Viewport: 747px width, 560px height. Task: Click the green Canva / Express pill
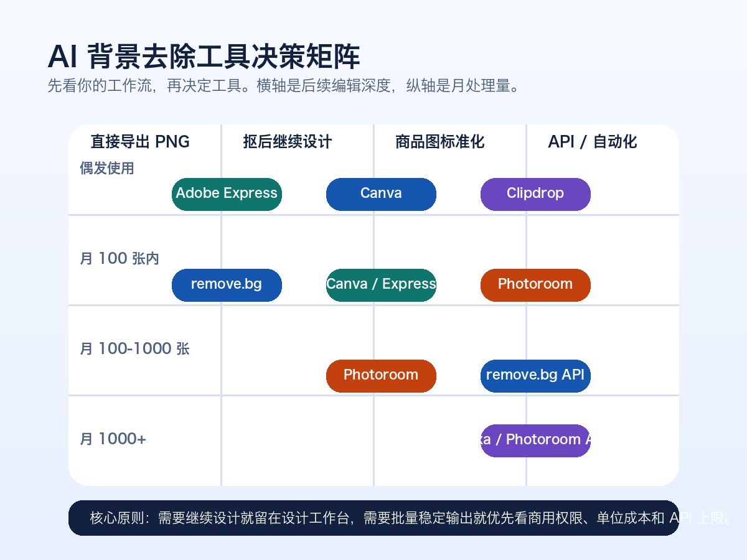coord(381,284)
